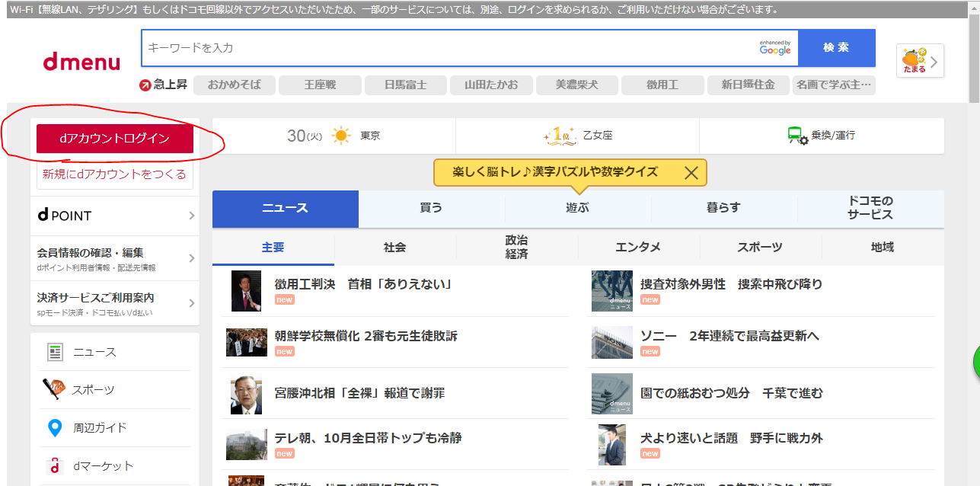The height and width of the screenshot is (486, 980).
Task: Click the sun weather icon for Tokyo
Action: 341,136
